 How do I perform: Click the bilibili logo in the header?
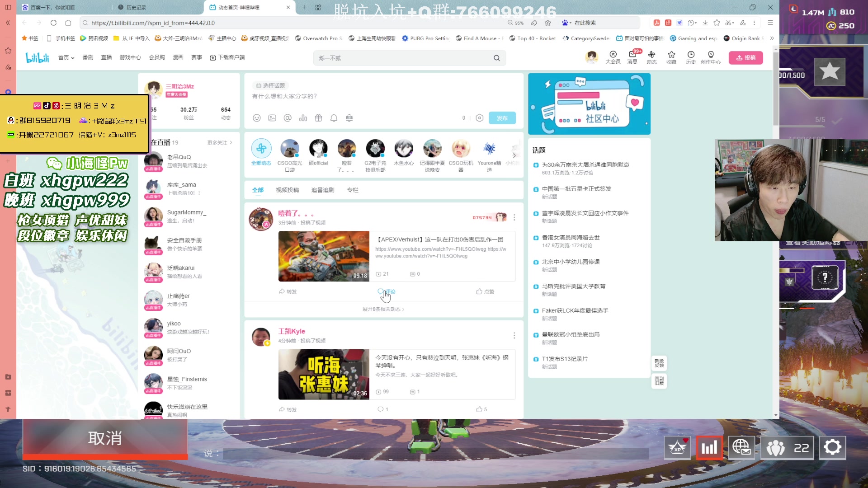point(37,58)
